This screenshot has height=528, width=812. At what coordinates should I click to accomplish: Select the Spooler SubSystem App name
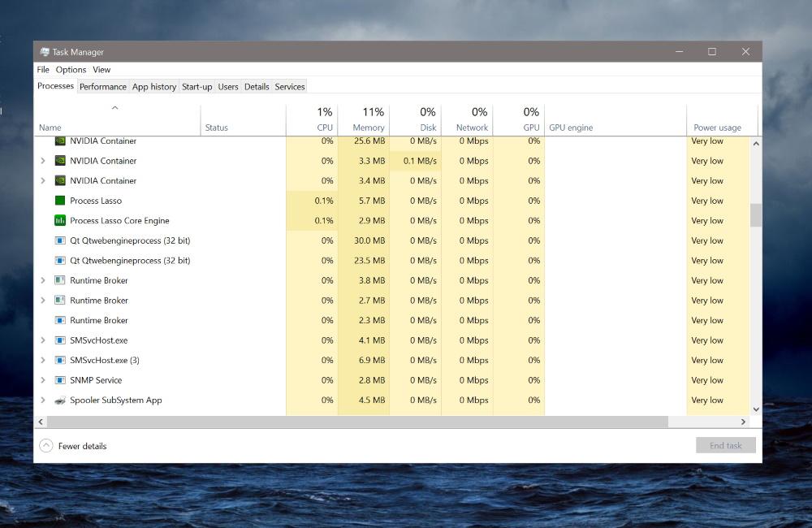[x=116, y=400]
